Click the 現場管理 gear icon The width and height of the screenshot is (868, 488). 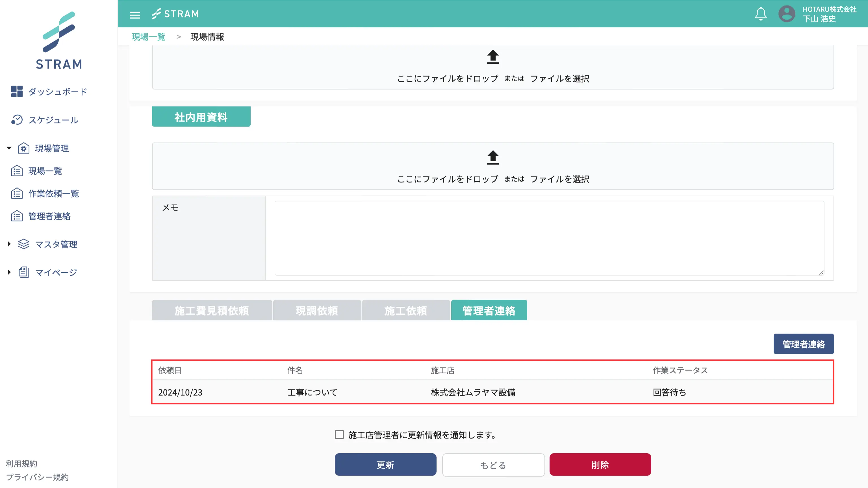click(x=23, y=148)
